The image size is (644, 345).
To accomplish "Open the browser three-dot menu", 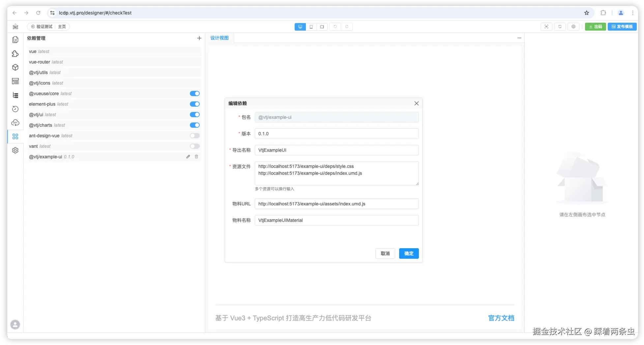I will (x=633, y=13).
